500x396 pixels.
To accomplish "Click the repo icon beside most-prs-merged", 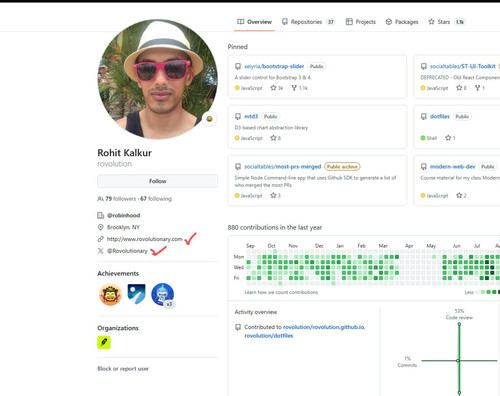I will point(238,167).
